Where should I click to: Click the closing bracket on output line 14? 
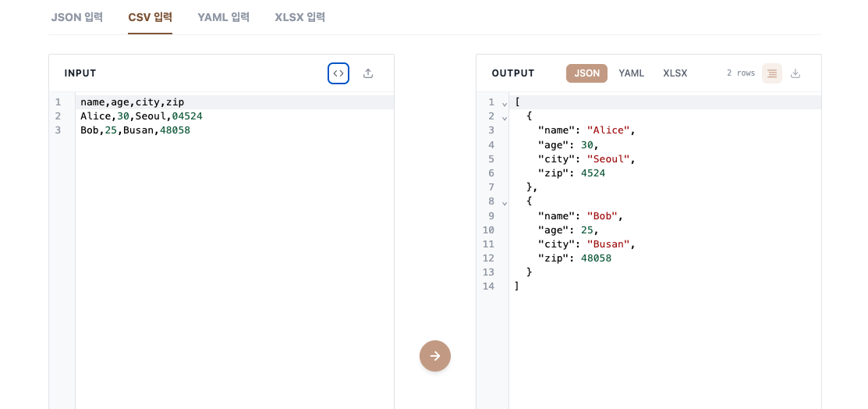[x=516, y=286]
